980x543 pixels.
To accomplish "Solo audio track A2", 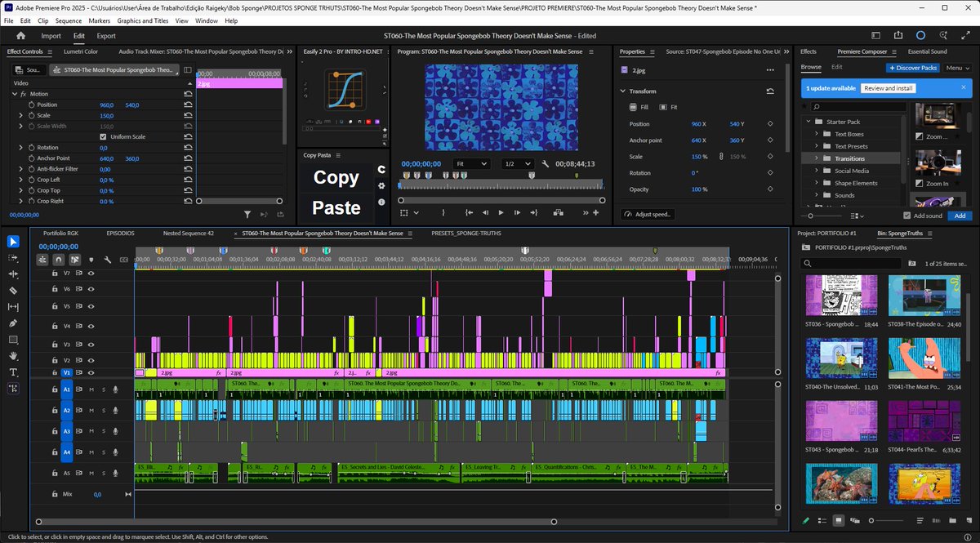I will tap(103, 411).
